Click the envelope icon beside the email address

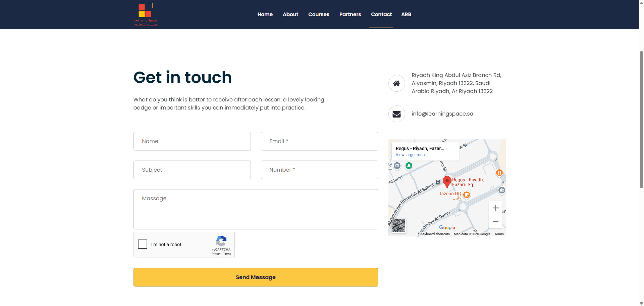(x=396, y=114)
